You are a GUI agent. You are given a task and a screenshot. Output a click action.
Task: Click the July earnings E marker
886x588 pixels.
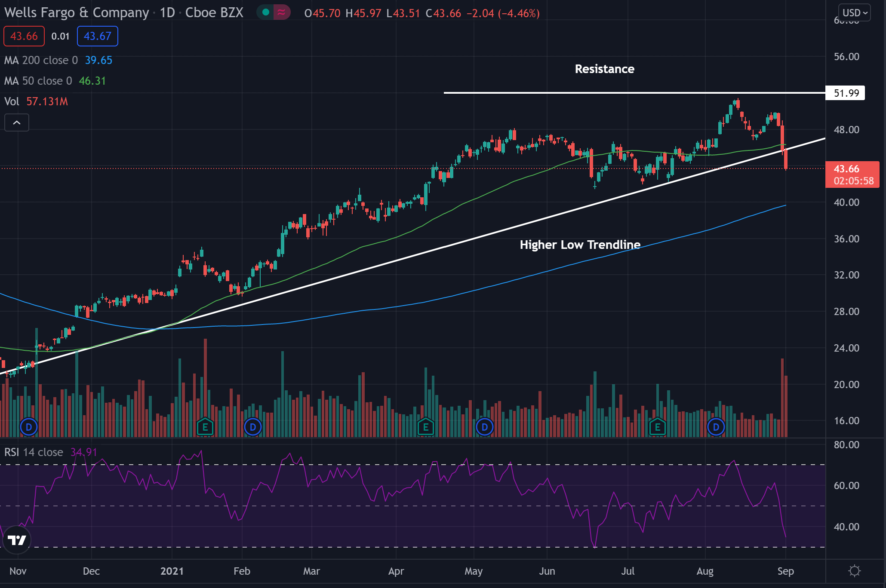(658, 427)
